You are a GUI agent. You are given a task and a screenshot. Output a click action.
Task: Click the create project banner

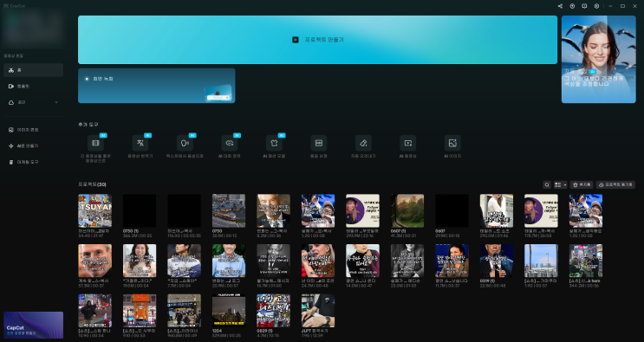click(317, 40)
